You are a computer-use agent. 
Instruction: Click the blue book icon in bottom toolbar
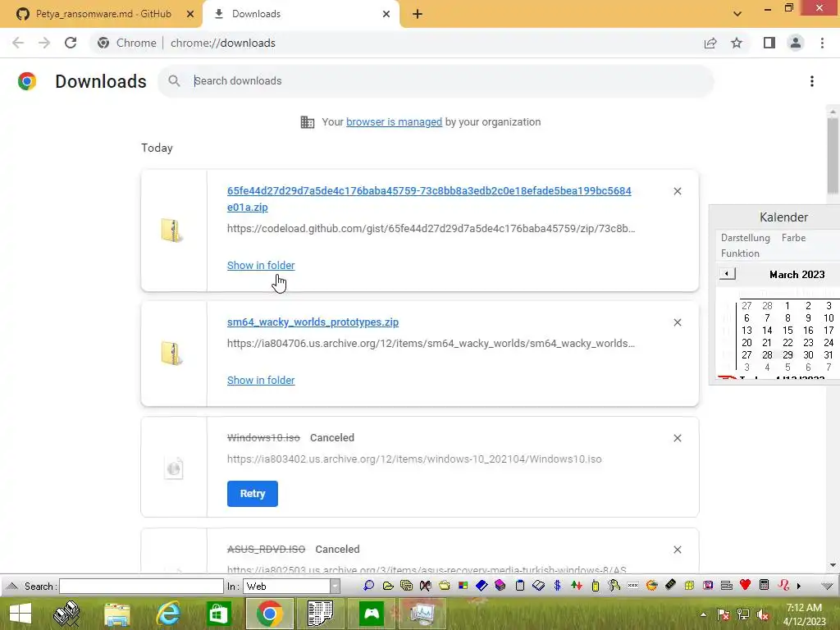pyautogui.click(x=482, y=586)
